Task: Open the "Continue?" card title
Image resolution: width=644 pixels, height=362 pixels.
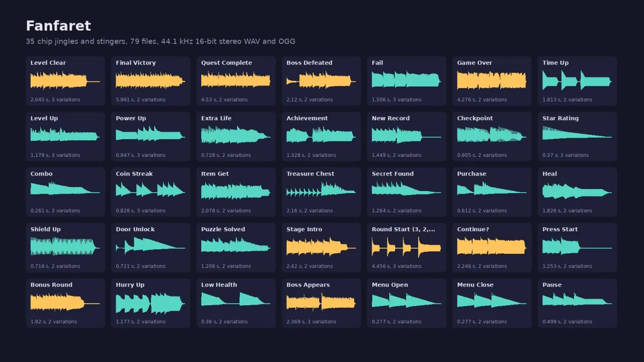Action: coord(473,229)
